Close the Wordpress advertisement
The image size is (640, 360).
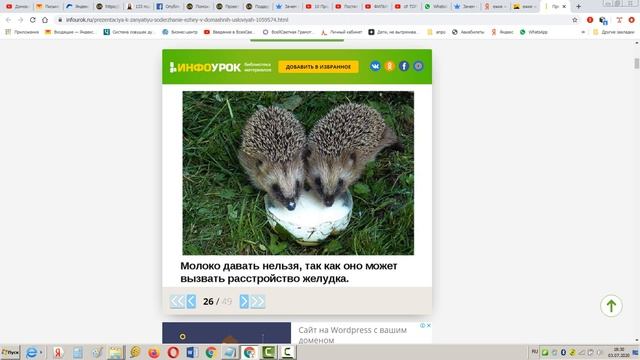coord(429,326)
